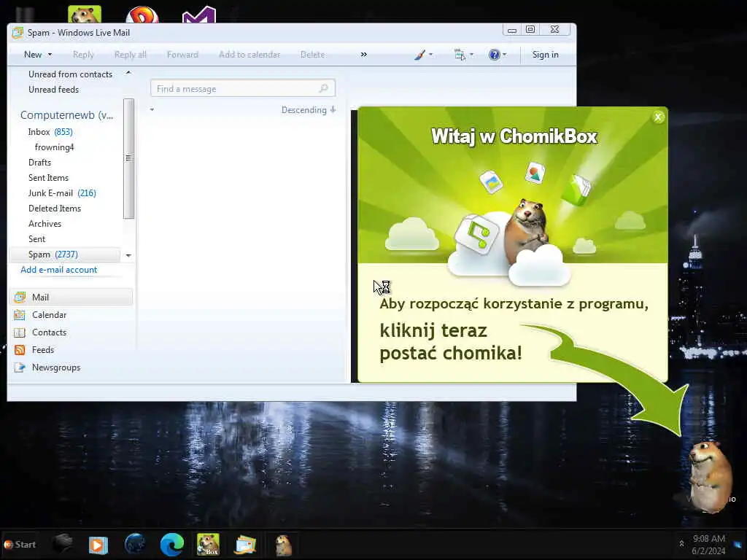Screen dimensions: 747x560
Task: Click the hamster desktop icon at top
Action: point(85,15)
